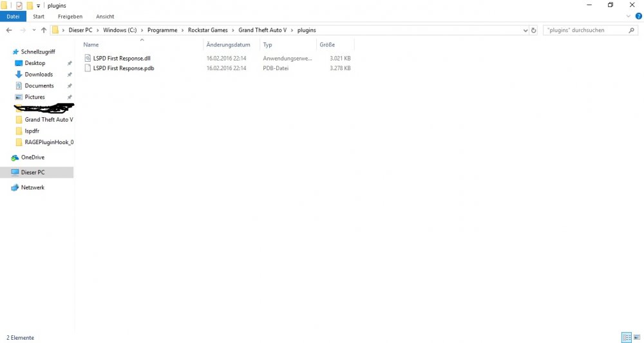Image resolution: width=644 pixels, height=343 pixels.
Task: Select LSPD First Response.pdb file
Action: (123, 68)
